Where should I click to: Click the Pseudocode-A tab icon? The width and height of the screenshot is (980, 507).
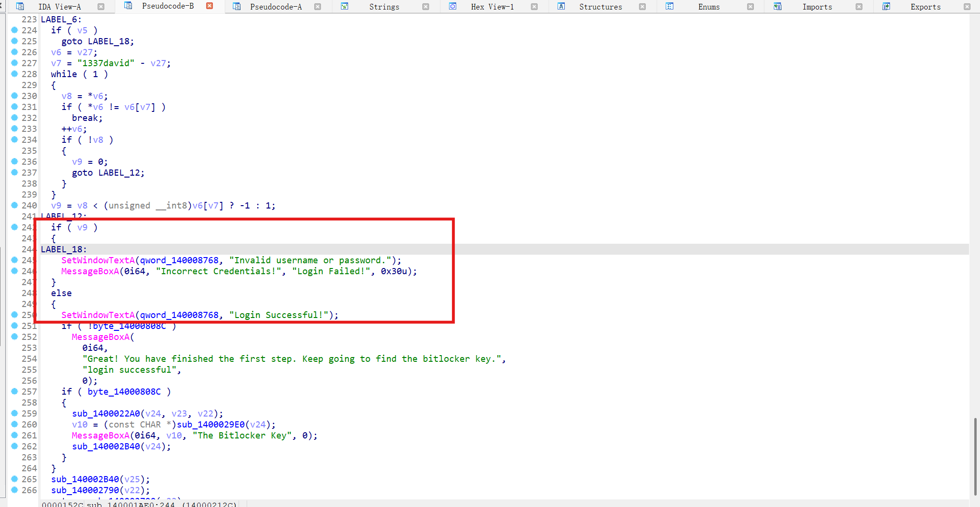click(237, 7)
